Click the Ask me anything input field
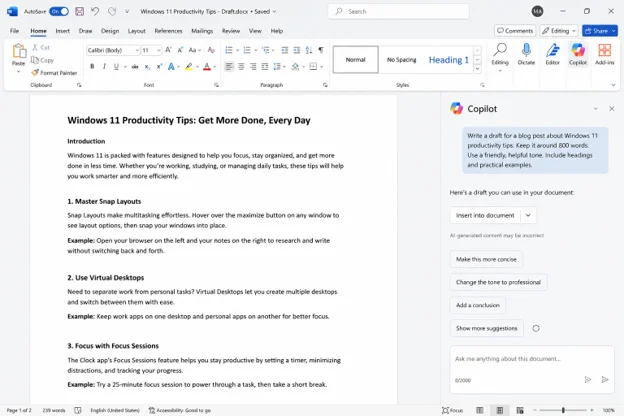 [532, 359]
